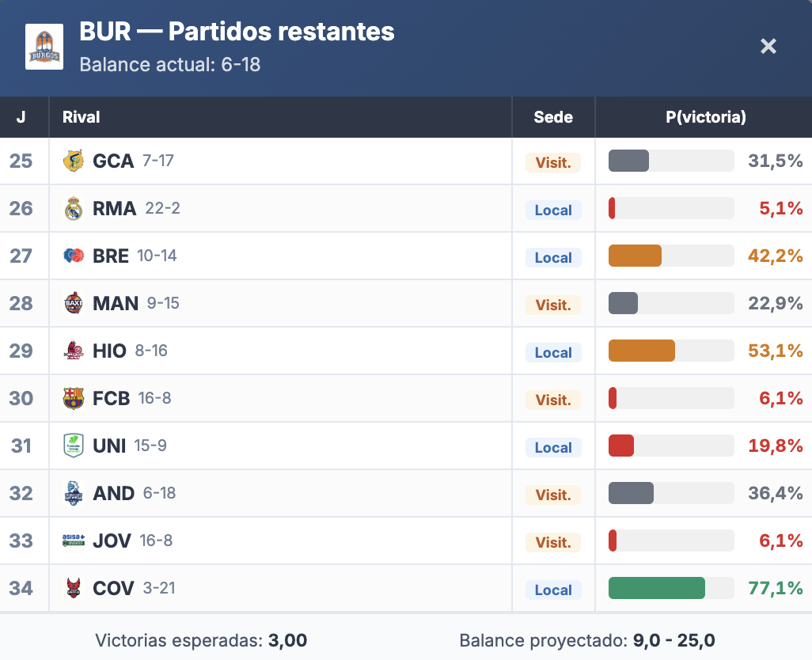Click the JOV team name label
The image size is (812, 660).
[x=112, y=541]
